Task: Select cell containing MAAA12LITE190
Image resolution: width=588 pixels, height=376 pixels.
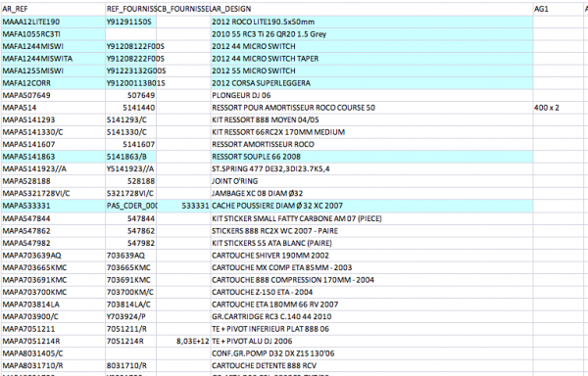Action: click(x=53, y=22)
